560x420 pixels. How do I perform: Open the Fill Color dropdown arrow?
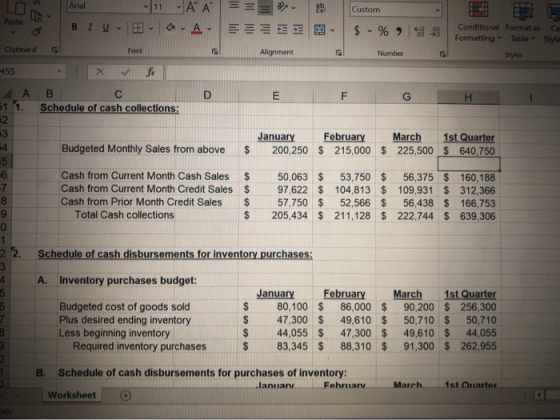point(182,28)
